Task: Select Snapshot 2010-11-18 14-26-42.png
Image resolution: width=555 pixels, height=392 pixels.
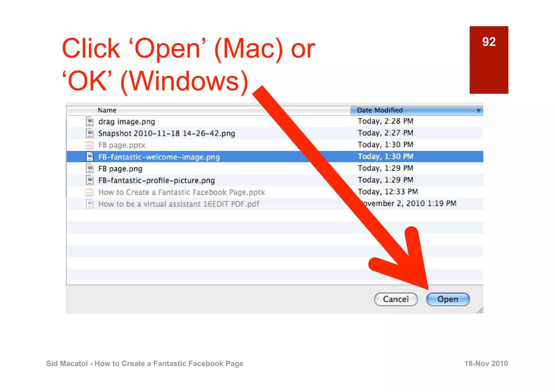Action: pyautogui.click(x=166, y=133)
